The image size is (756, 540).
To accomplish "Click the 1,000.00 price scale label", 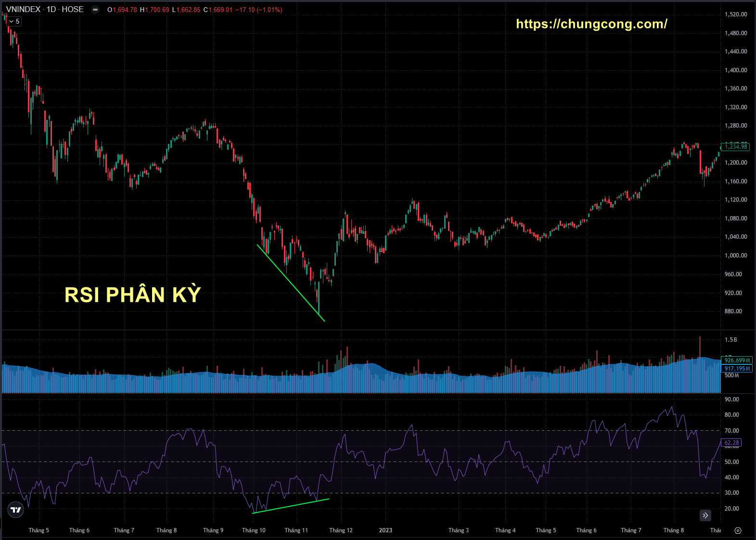I will pos(736,256).
